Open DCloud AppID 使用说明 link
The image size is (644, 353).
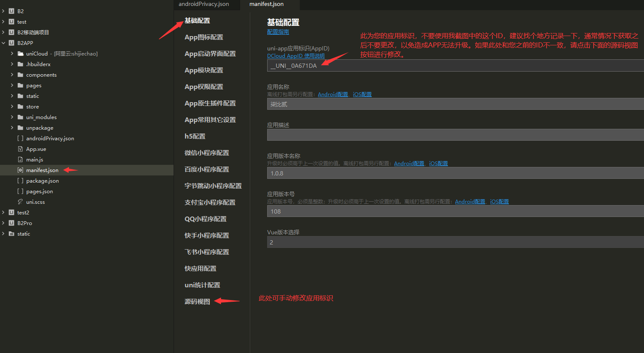tap(296, 56)
